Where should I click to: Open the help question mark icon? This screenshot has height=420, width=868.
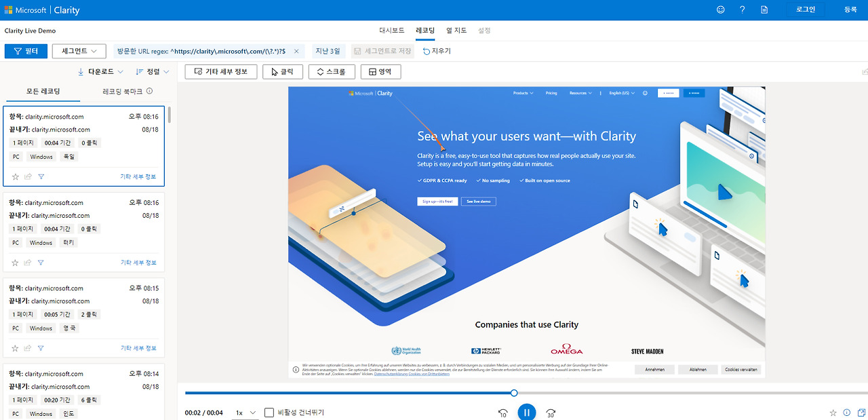click(743, 10)
